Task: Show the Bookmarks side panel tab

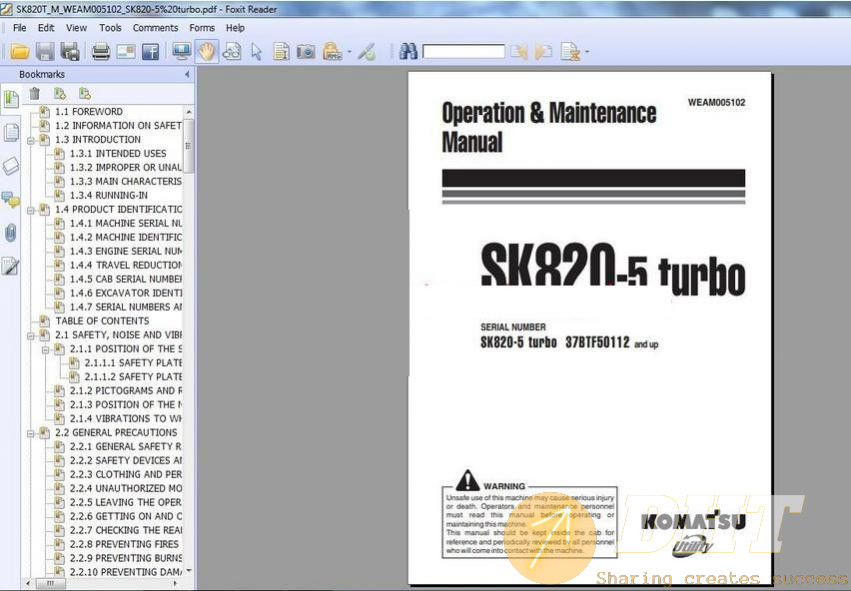Action: click(11, 99)
